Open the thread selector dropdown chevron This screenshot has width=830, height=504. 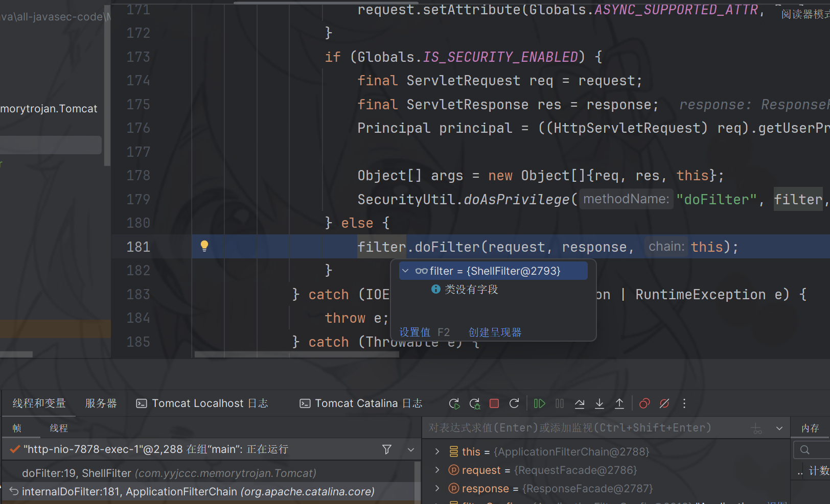tap(411, 449)
